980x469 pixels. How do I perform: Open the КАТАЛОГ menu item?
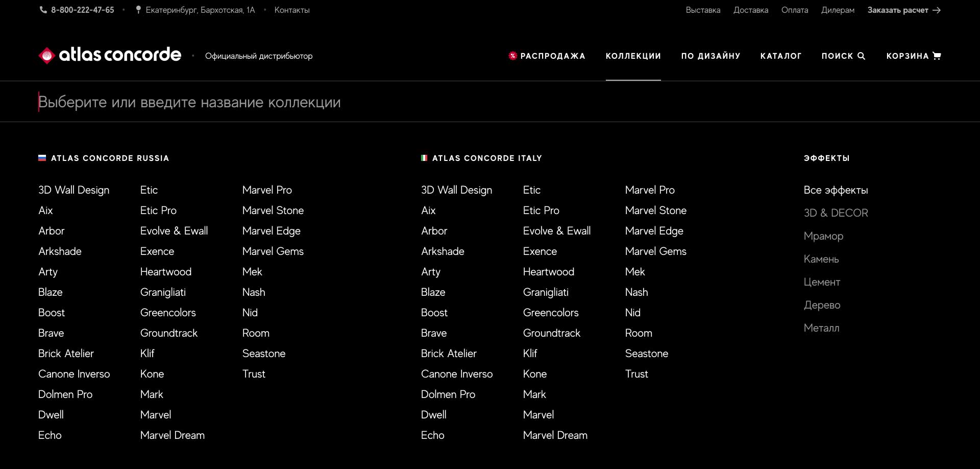tap(781, 56)
